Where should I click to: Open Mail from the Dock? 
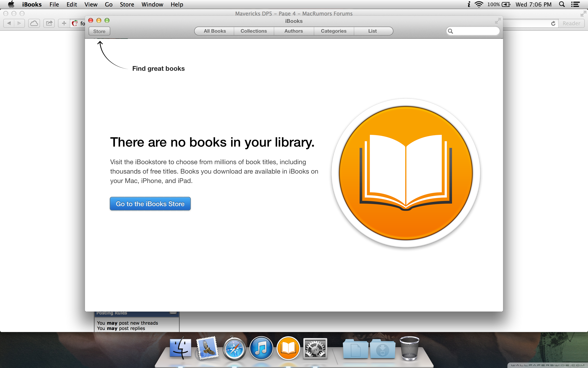[207, 348]
